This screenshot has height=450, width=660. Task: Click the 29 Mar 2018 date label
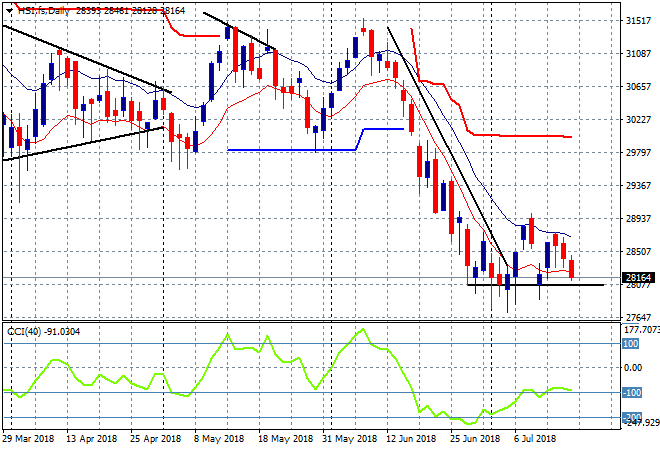point(28,438)
